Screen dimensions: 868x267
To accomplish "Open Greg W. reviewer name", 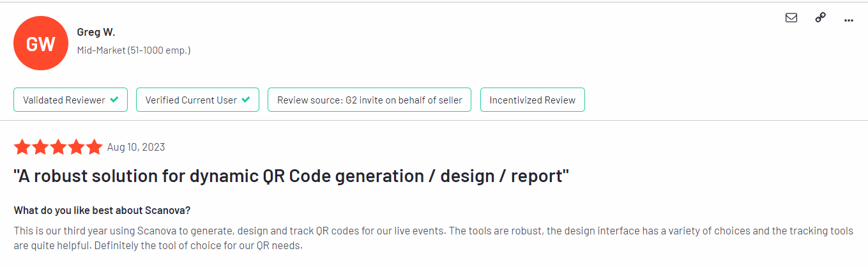I will coord(96,31).
